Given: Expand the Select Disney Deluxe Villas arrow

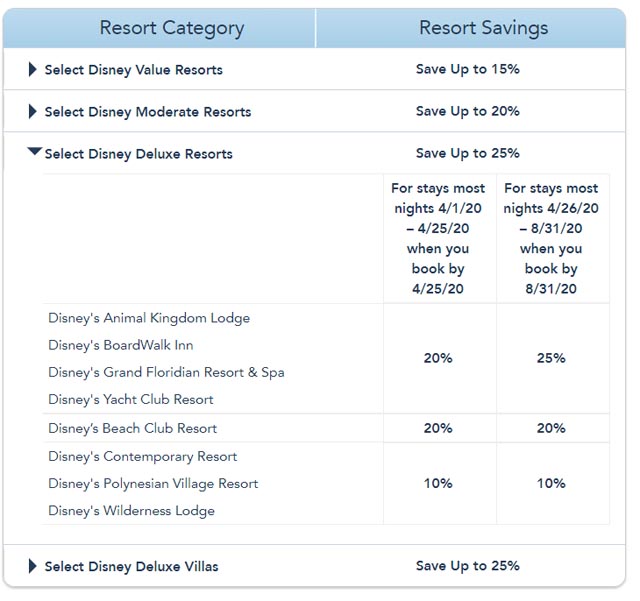Looking at the screenshot, I should pos(32,566).
